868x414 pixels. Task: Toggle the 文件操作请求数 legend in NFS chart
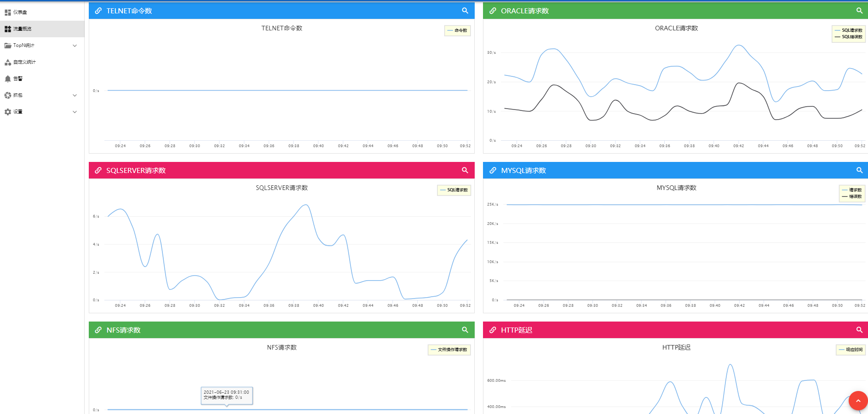coord(449,350)
